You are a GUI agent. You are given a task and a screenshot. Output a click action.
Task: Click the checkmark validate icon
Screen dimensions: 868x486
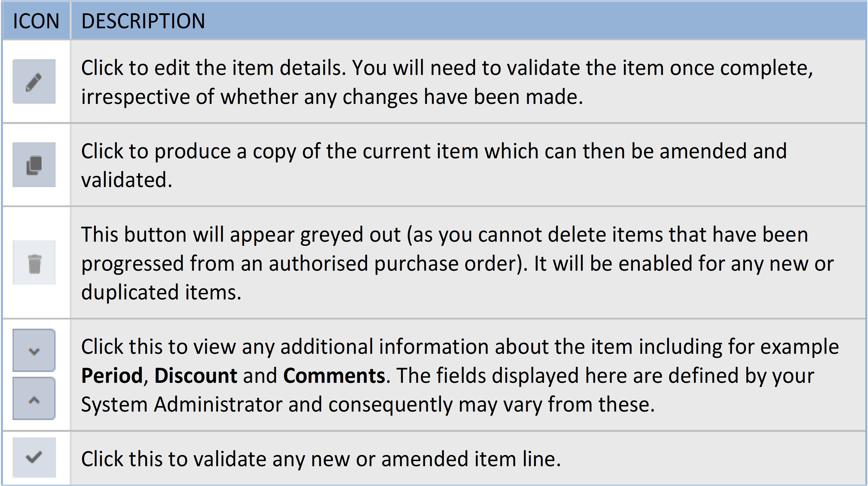34,457
